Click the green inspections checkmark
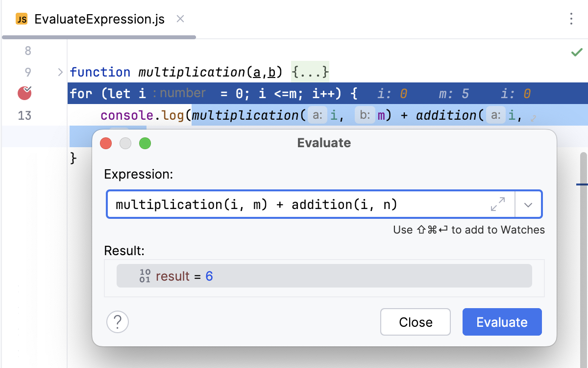The image size is (588, 368). click(x=577, y=52)
